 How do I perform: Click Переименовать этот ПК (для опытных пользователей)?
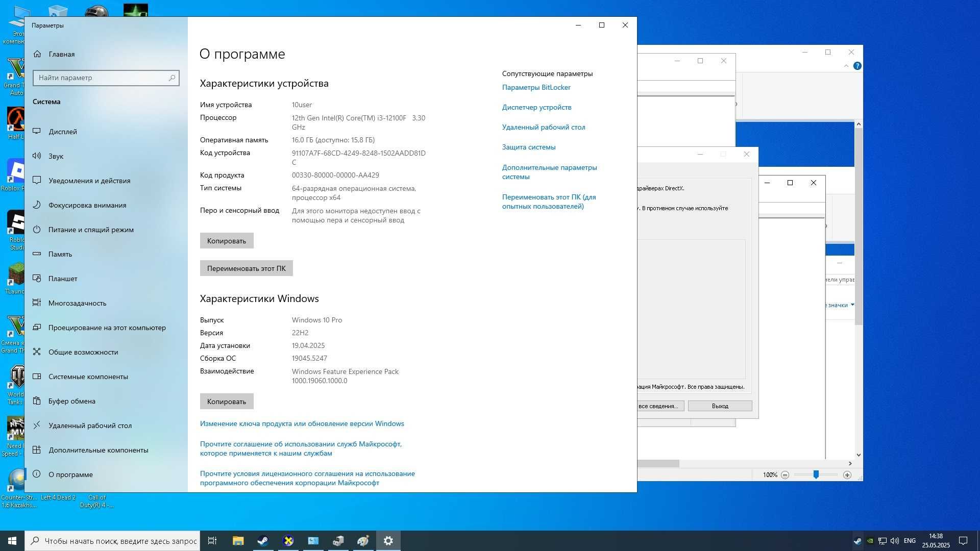click(549, 202)
